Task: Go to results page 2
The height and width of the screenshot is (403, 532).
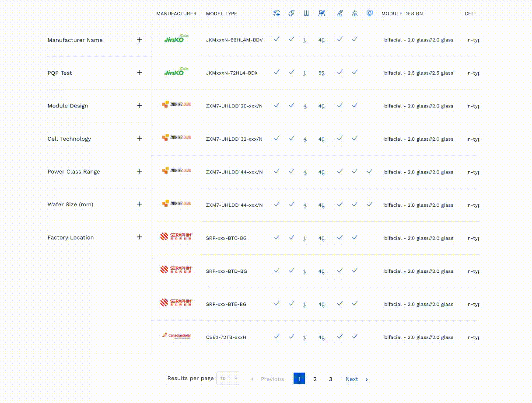Action: pos(315,379)
